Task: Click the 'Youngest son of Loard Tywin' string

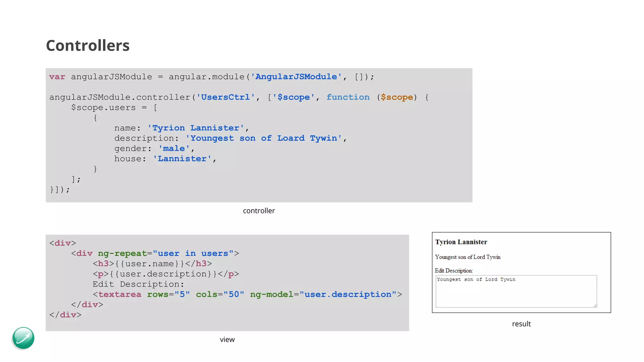Action: pos(264,138)
